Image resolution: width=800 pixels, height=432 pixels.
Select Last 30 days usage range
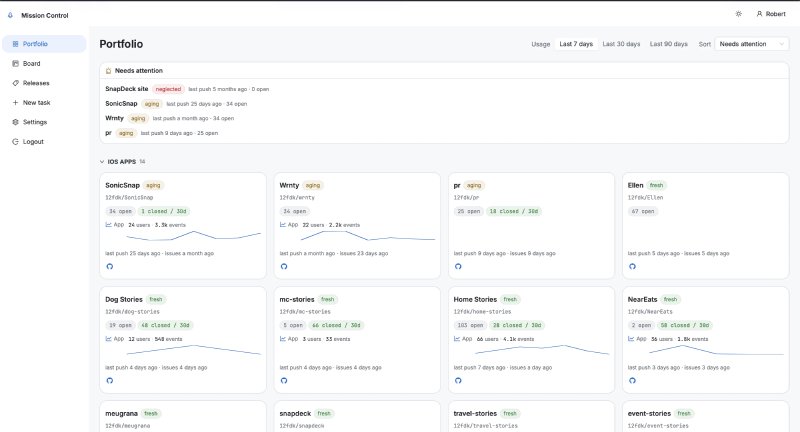[x=621, y=44]
